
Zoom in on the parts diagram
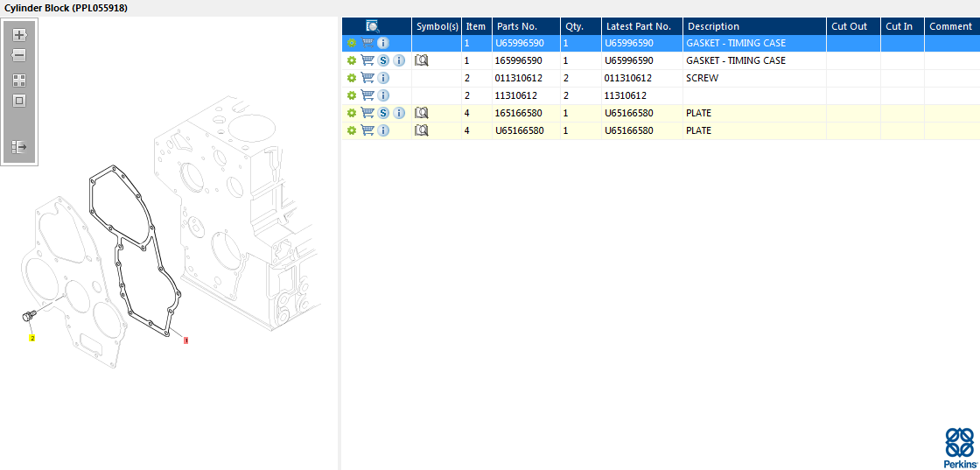pos(19,35)
